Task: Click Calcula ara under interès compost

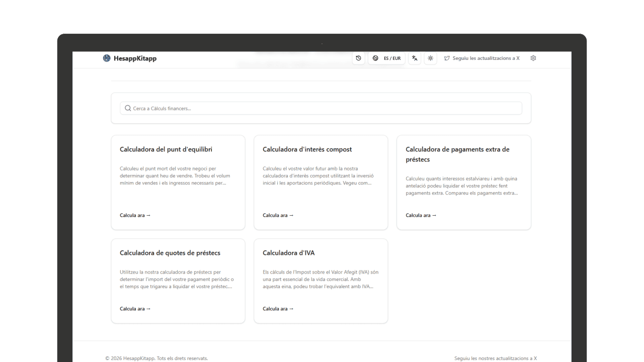Action: click(278, 215)
